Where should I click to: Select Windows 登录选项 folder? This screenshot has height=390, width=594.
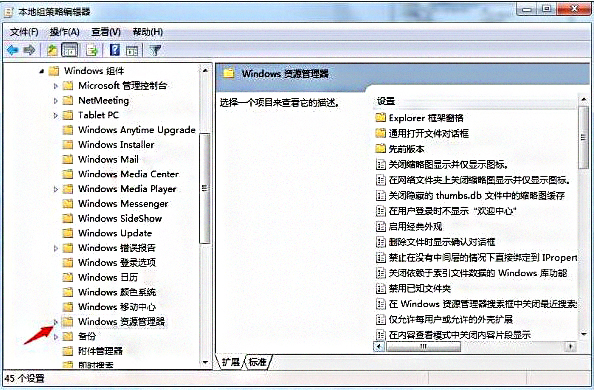tap(117, 263)
